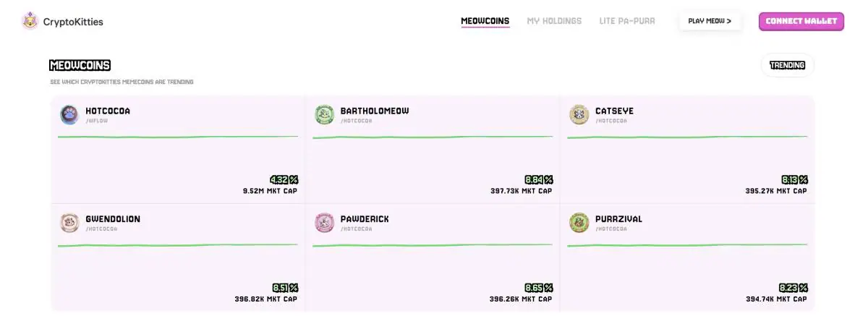Click the PAWDERICK 8.65% change badge

[x=539, y=288]
